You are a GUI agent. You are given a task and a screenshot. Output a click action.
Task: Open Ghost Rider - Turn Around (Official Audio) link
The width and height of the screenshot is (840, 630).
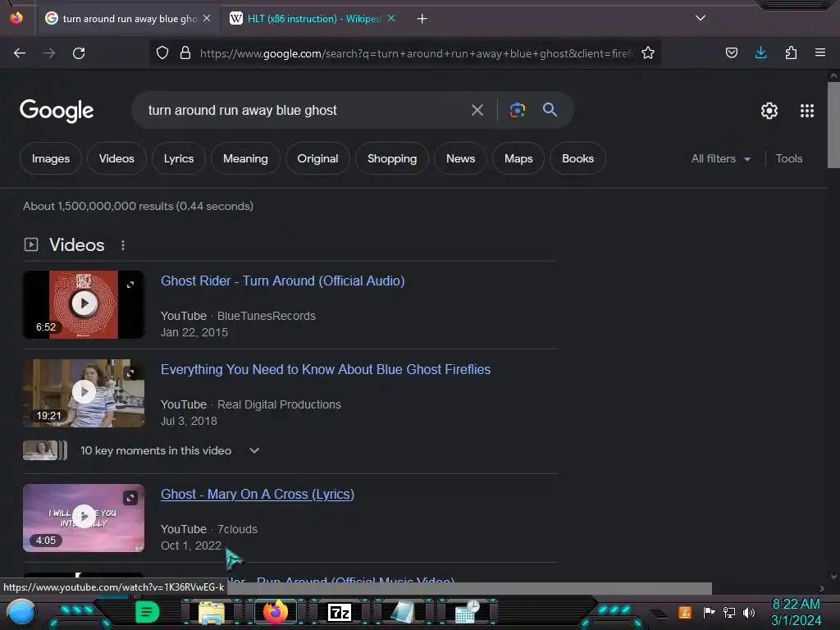283,281
